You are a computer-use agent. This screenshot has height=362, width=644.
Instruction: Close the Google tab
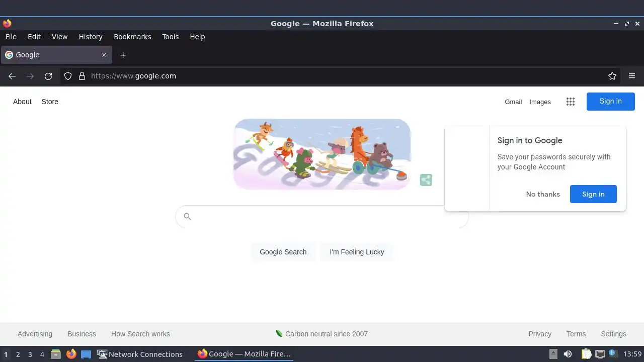click(x=104, y=55)
